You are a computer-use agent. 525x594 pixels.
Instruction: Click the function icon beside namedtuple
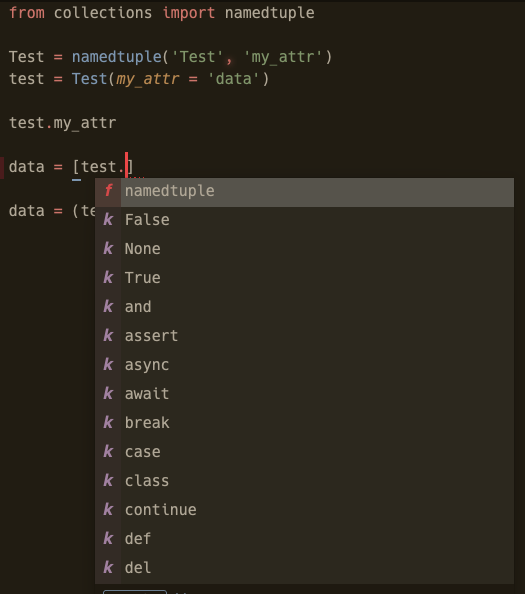(108, 191)
